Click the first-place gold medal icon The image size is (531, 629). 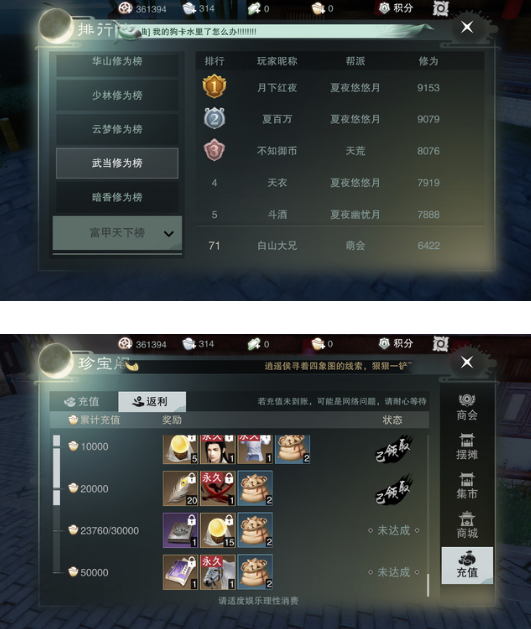pyautogui.click(x=214, y=86)
